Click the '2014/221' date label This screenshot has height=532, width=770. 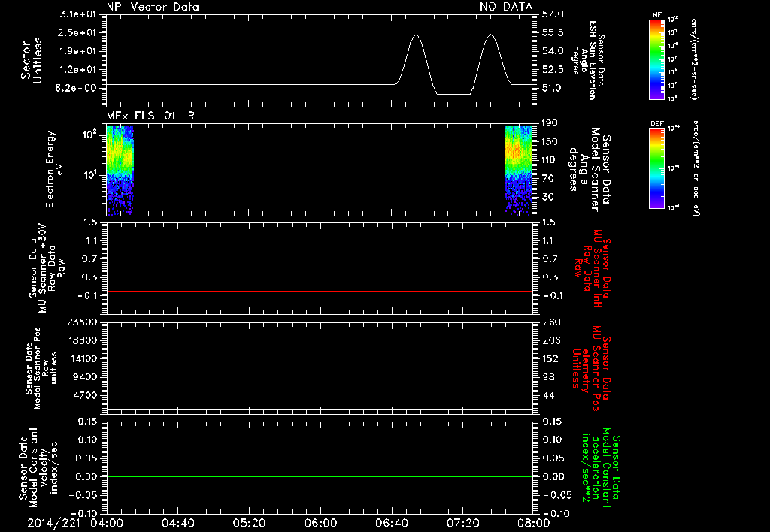(x=53, y=523)
